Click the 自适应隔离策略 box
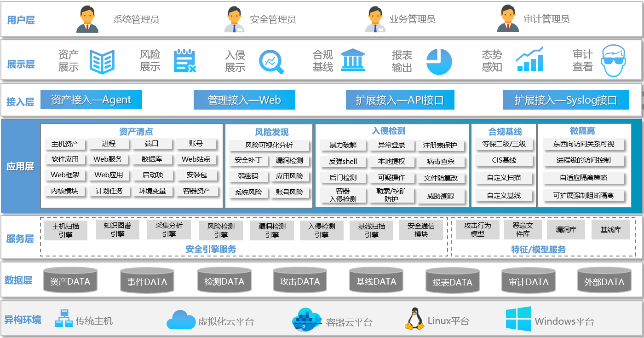 click(x=584, y=178)
